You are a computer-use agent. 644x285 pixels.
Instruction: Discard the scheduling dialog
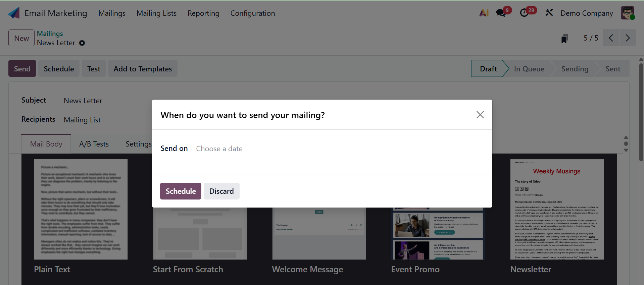click(221, 191)
